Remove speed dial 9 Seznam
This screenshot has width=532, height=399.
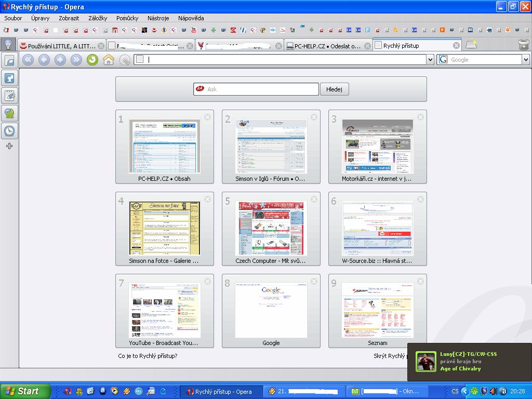421,281
